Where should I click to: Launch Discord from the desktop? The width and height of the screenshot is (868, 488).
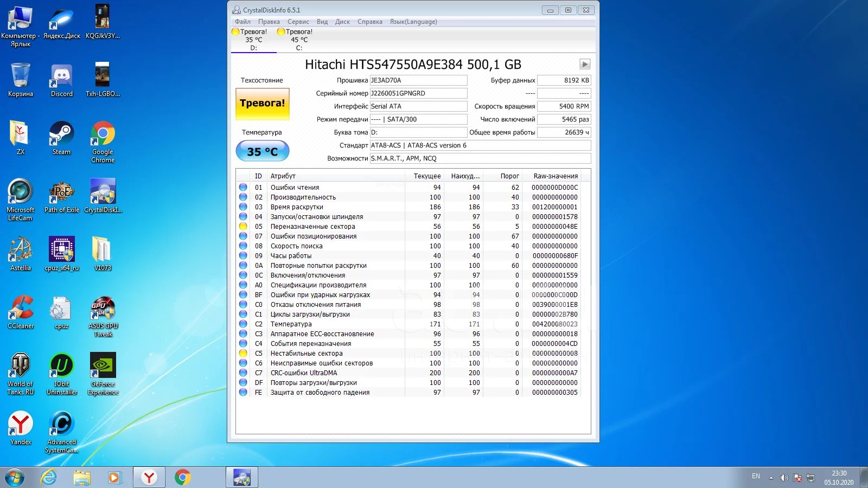[x=61, y=80]
